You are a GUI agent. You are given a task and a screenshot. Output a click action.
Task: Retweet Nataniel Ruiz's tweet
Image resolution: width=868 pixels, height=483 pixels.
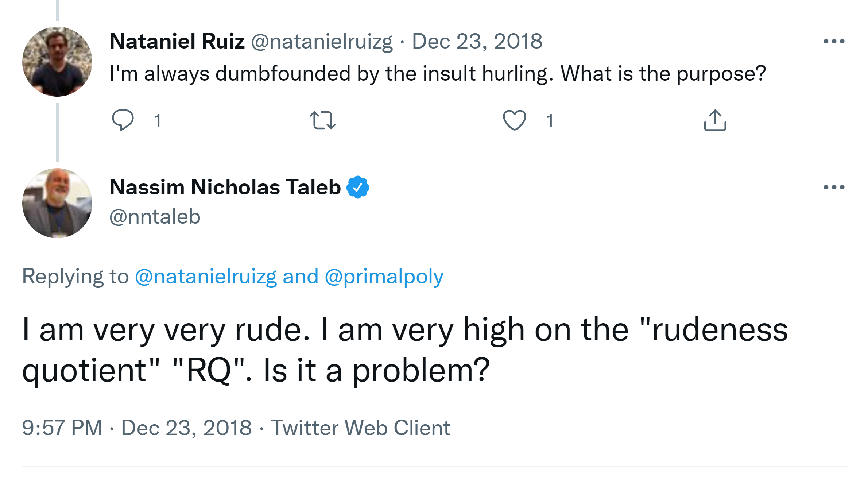[x=322, y=120]
